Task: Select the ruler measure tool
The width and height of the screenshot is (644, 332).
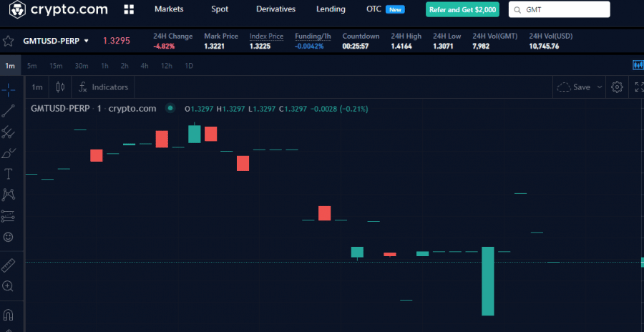Action: coord(9,265)
